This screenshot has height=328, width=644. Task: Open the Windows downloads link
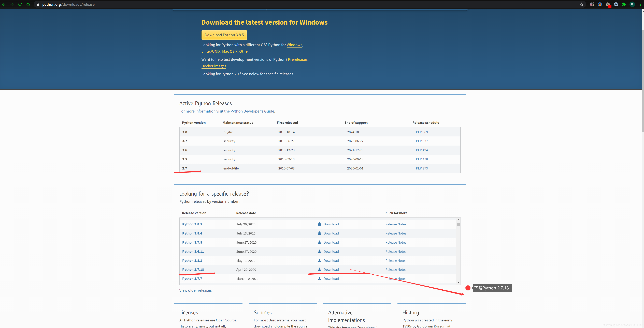(294, 45)
